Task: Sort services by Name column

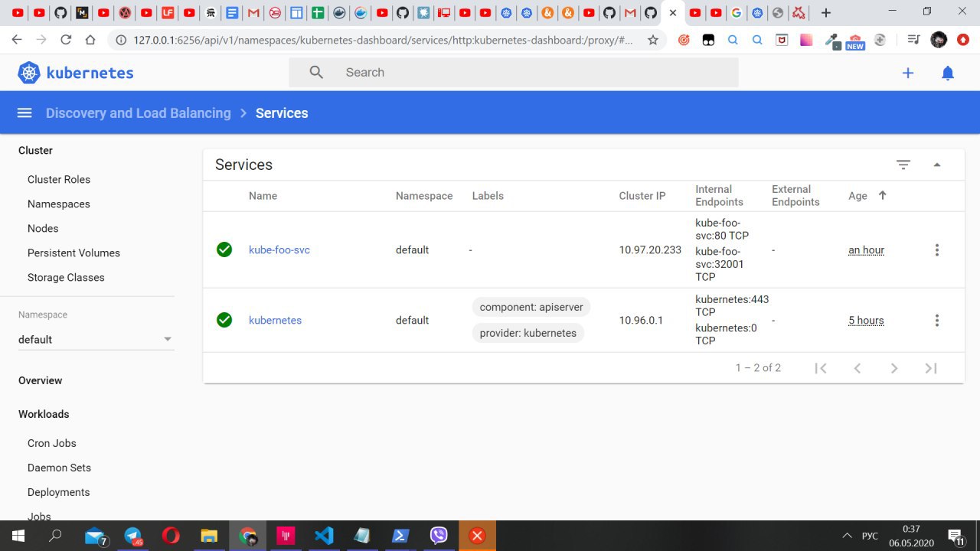Action: pyautogui.click(x=263, y=196)
